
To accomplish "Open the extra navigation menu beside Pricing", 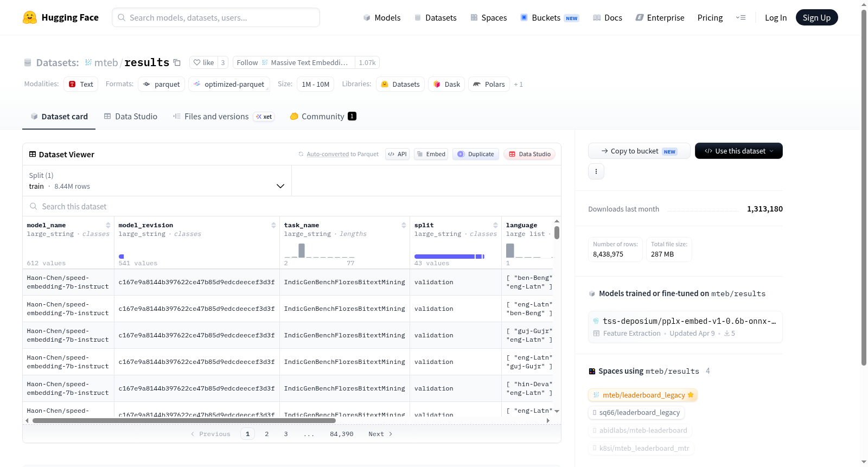I will click(741, 17).
